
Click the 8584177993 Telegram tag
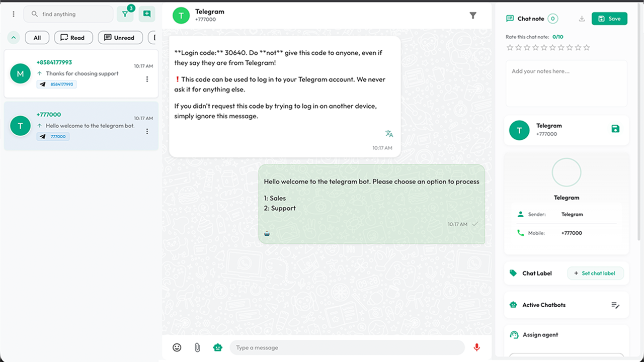pos(56,84)
